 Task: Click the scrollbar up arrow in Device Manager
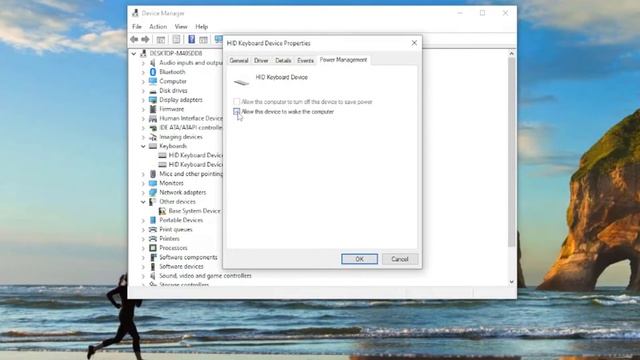tap(511, 53)
